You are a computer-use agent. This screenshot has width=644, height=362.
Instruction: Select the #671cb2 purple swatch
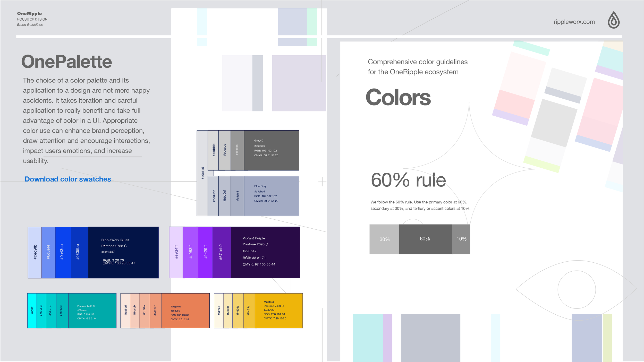(x=222, y=252)
